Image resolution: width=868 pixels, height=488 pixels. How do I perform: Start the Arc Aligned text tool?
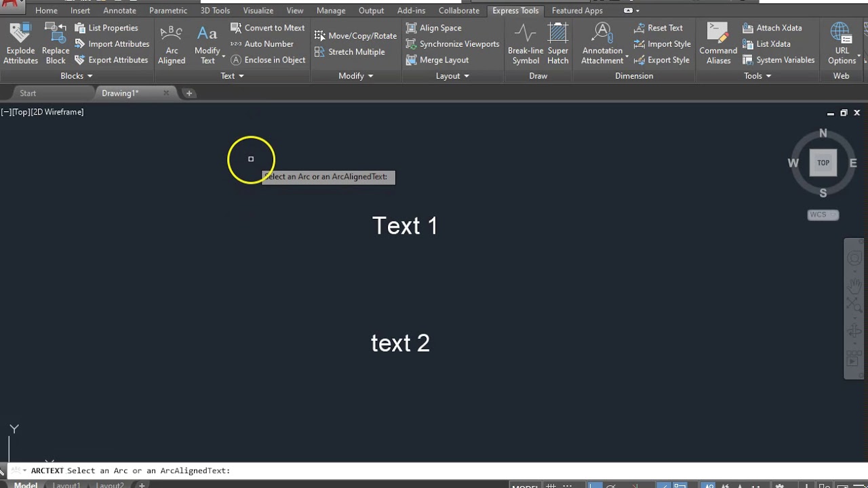(x=172, y=44)
